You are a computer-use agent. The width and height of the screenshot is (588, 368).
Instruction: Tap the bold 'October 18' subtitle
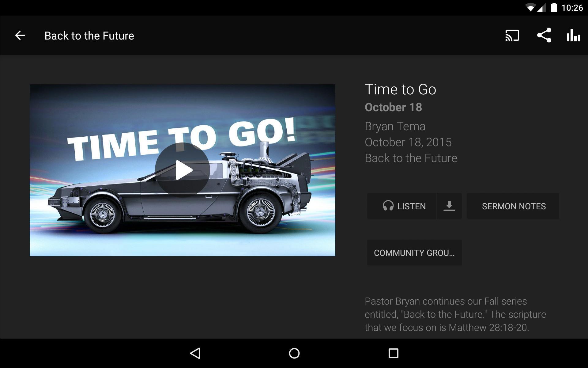[x=393, y=107]
